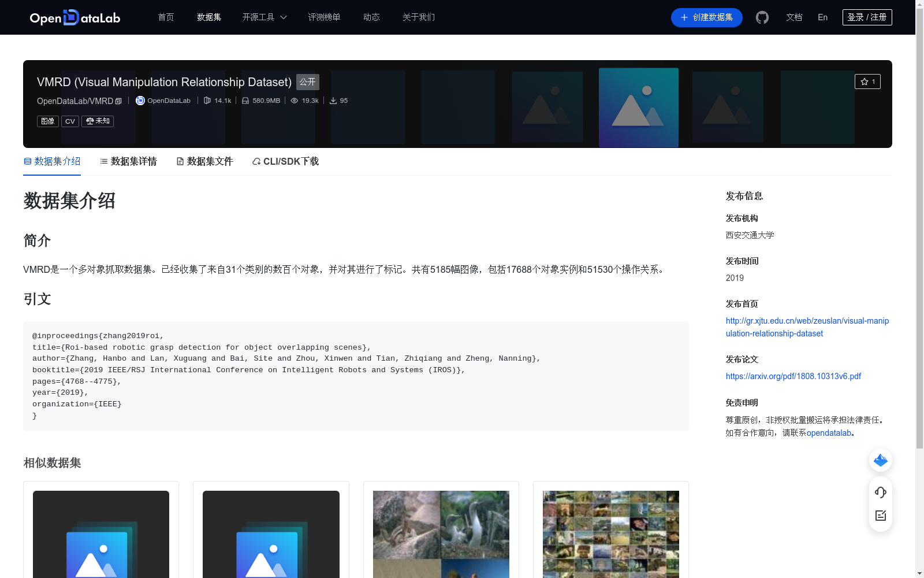Click the 创建数据集 button
Screen dimensions: 924x578
click(x=706, y=17)
